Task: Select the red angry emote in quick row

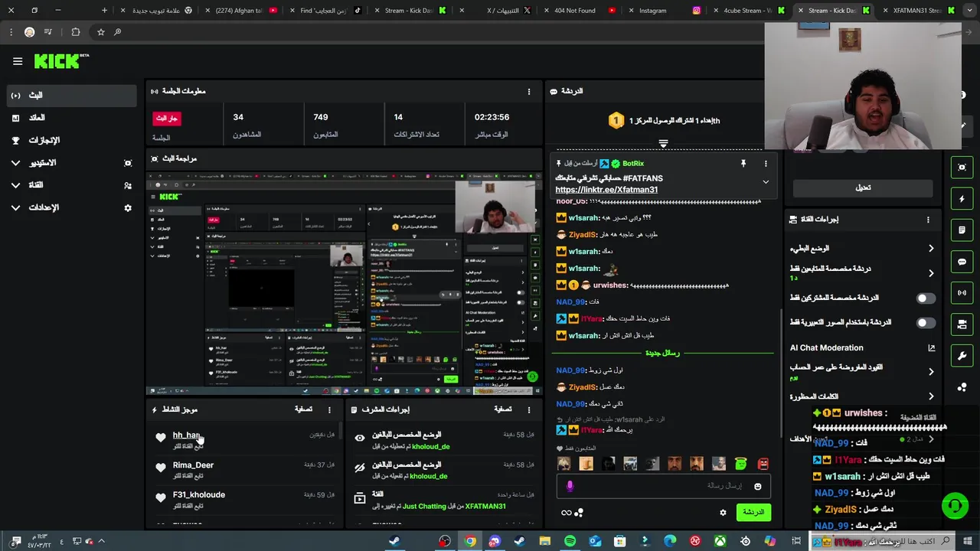Action: (x=763, y=464)
